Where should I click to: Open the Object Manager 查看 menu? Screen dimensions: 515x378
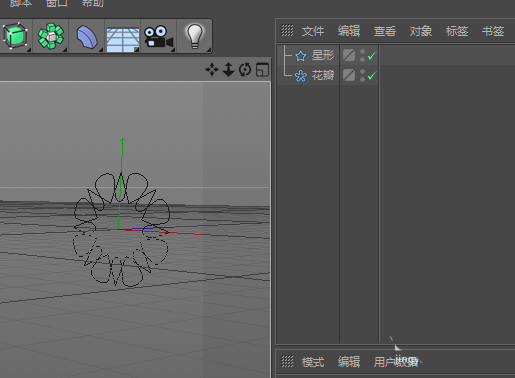point(385,31)
